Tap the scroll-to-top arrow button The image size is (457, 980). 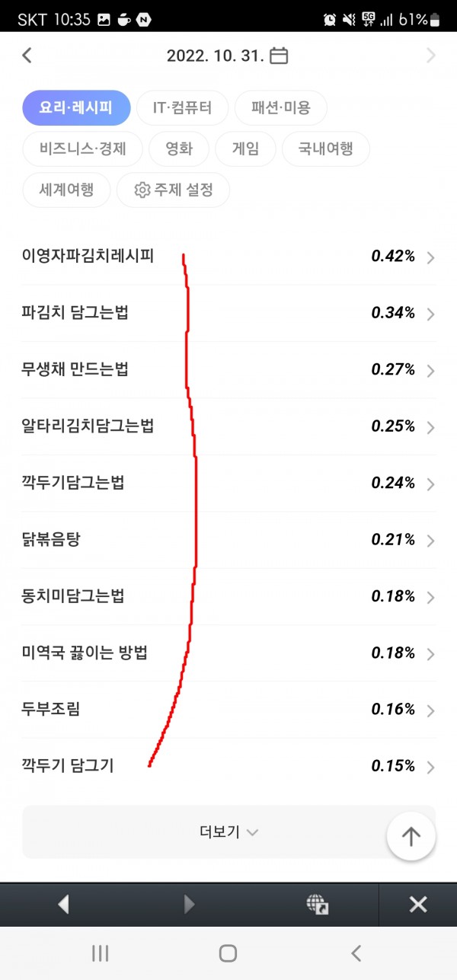(x=411, y=837)
